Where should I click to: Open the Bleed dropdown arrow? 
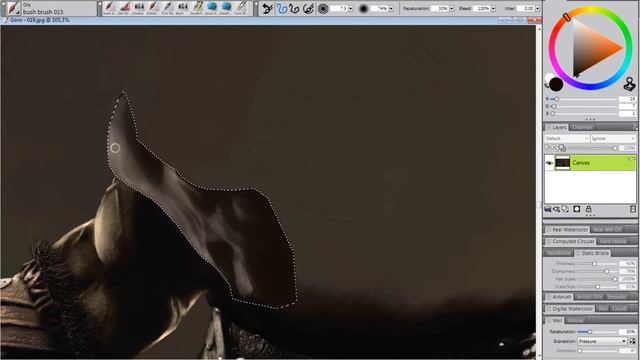(493, 9)
